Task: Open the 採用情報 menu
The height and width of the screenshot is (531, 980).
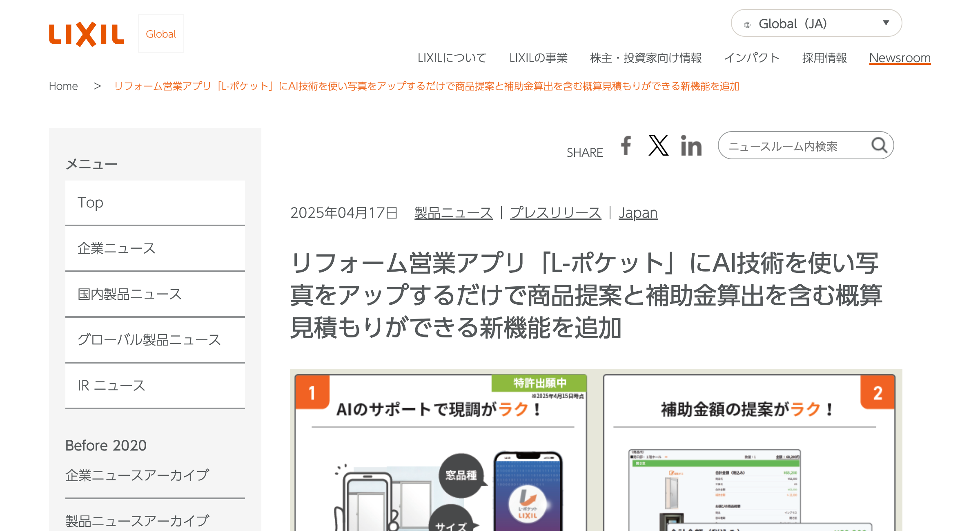Action: click(x=824, y=58)
